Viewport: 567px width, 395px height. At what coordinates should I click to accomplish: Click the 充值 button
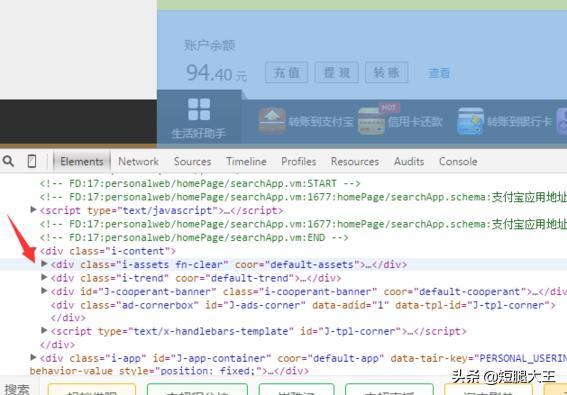(287, 73)
